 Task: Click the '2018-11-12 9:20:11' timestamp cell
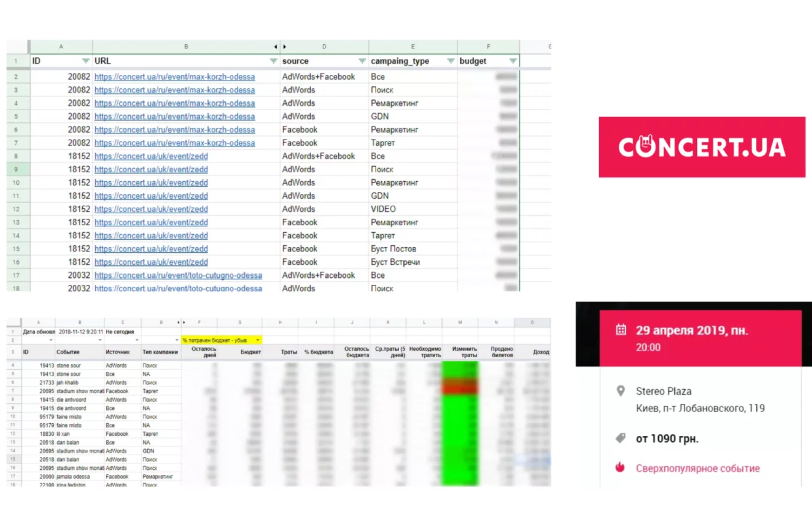[80, 332]
